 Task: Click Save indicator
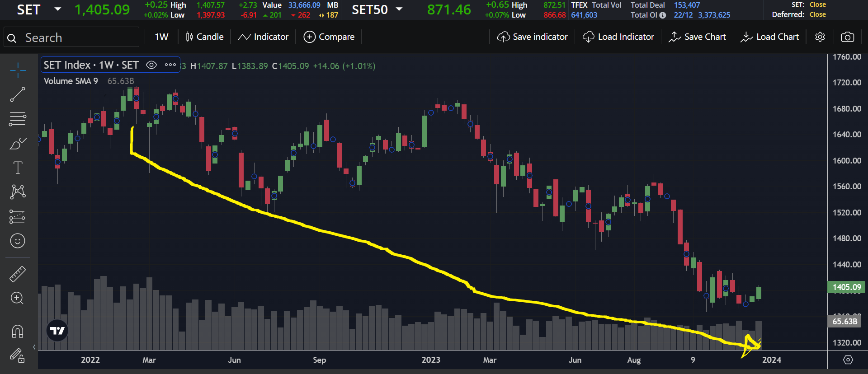point(532,37)
